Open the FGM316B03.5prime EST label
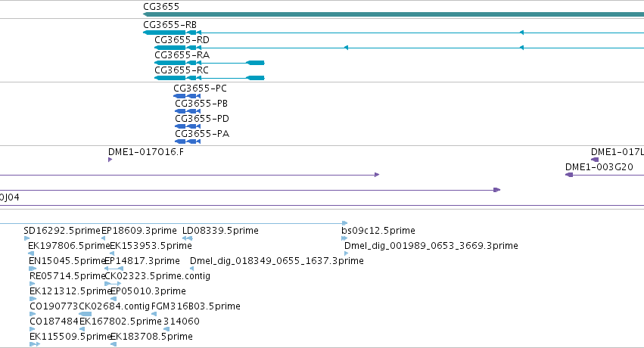644x348 pixels. [196, 306]
